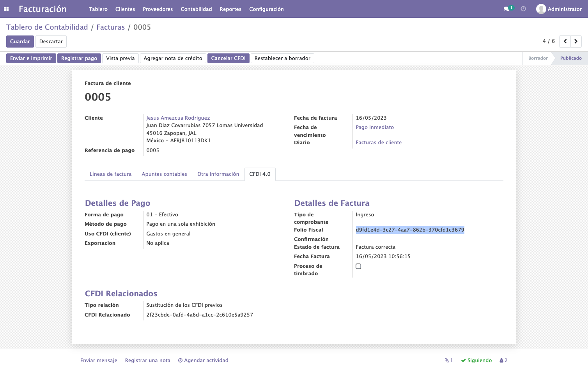This screenshot has width=588, height=368.
Task: Go to previous record arrow
Action: (x=565, y=41)
